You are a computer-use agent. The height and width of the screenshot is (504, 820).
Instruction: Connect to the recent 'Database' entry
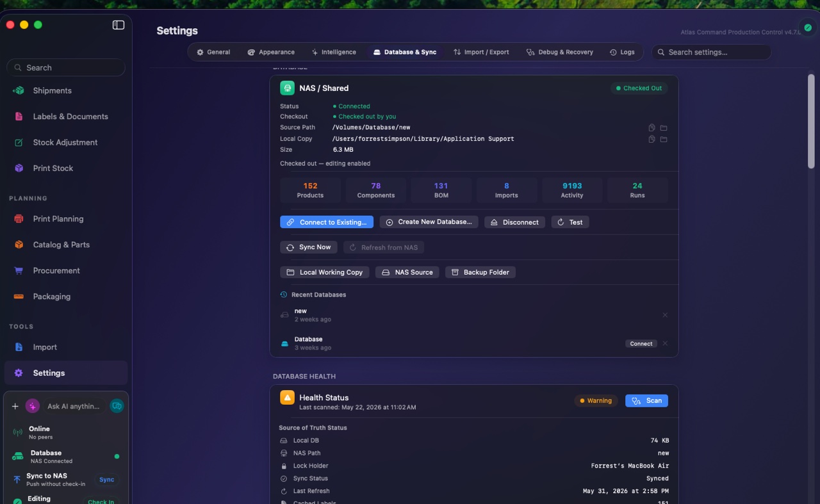click(641, 344)
